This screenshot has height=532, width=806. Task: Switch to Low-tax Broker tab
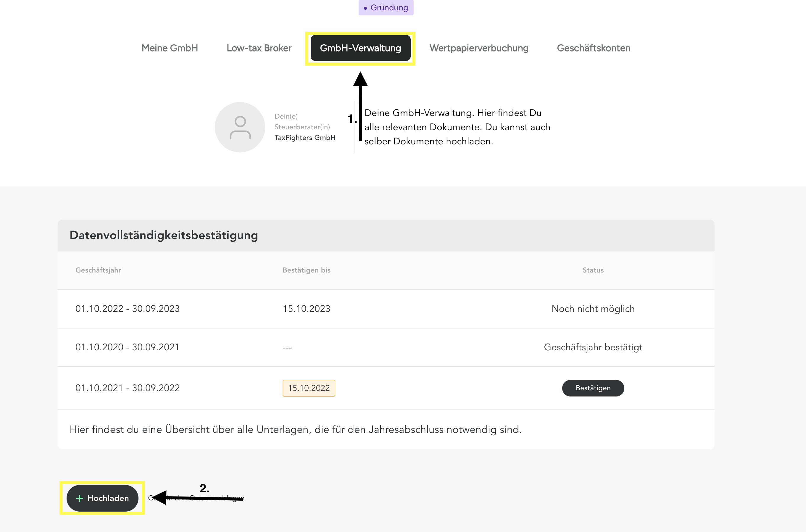click(x=259, y=48)
